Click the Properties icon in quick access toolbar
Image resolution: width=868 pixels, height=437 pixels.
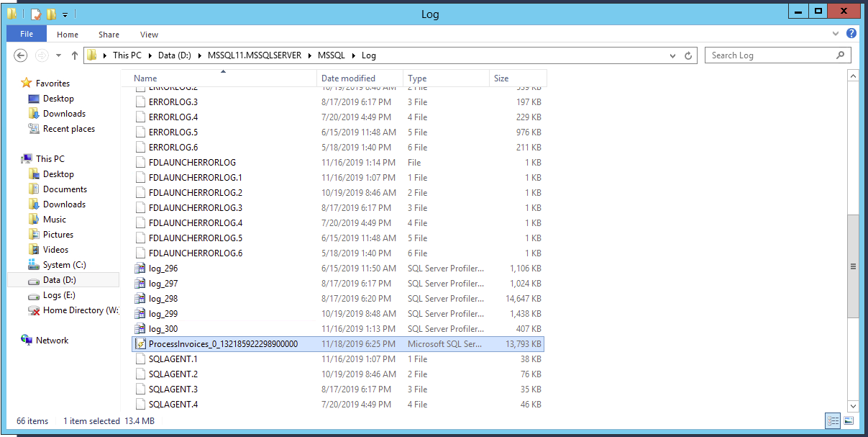36,14
